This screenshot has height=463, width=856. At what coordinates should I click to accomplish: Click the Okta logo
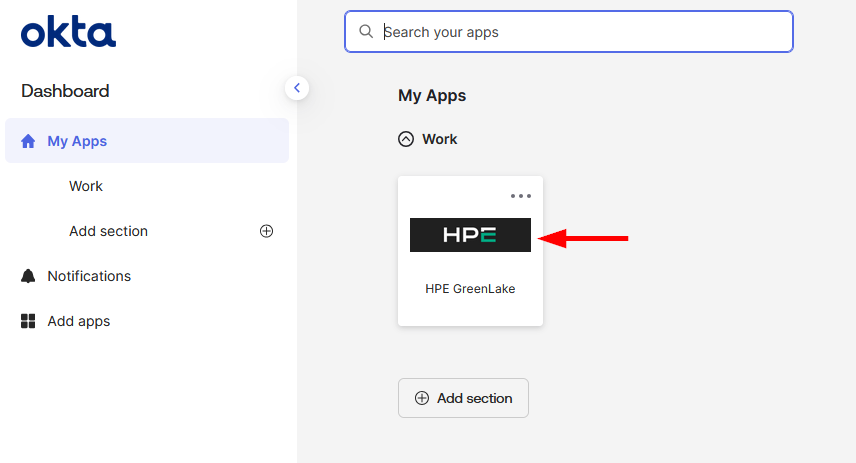(68, 32)
